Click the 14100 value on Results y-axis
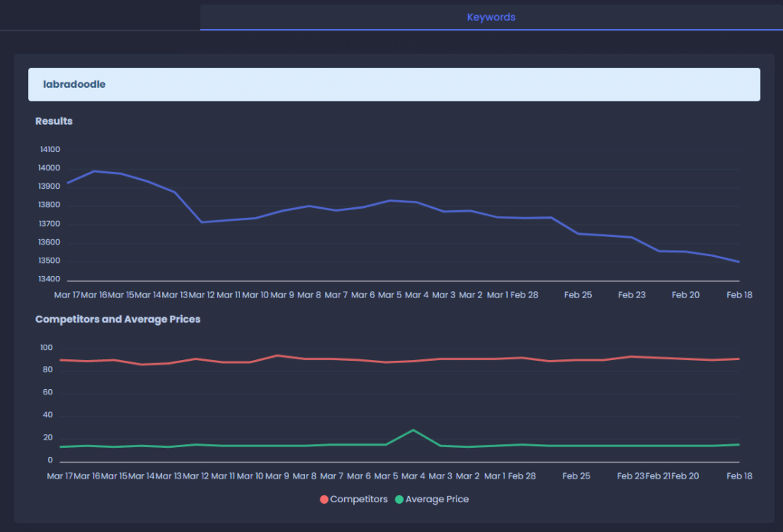783x532 pixels. click(x=50, y=150)
